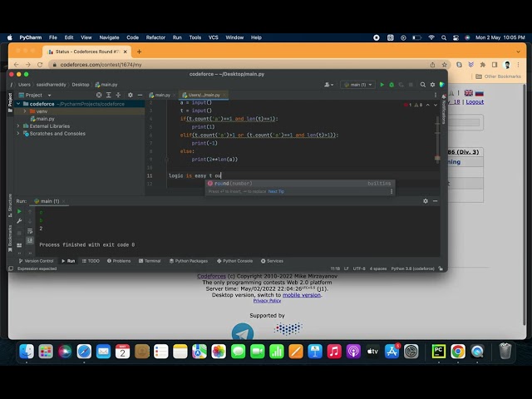The height and width of the screenshot is (399, 532).
Task: Click the Desktop breadcrumb in navigation bar
Action: 81,85
